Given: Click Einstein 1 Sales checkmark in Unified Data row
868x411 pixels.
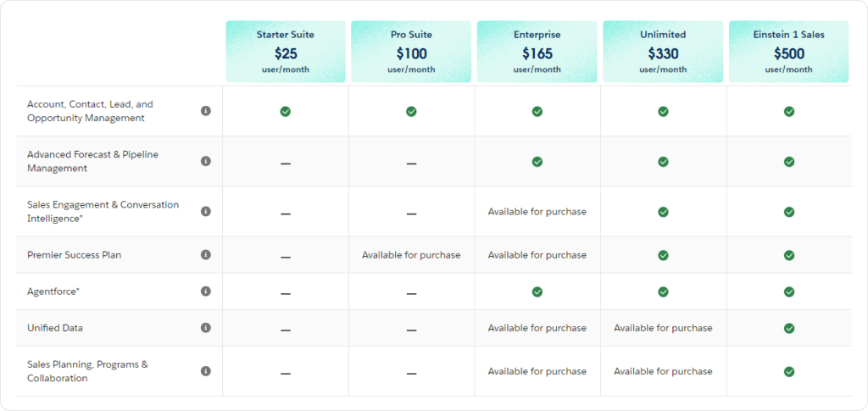Looking at the screenshot, I should pyautogui.click(x=789, y=328).
